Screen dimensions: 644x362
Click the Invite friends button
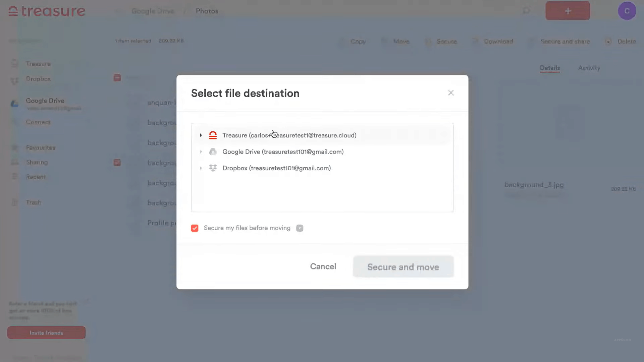point(46,333)
